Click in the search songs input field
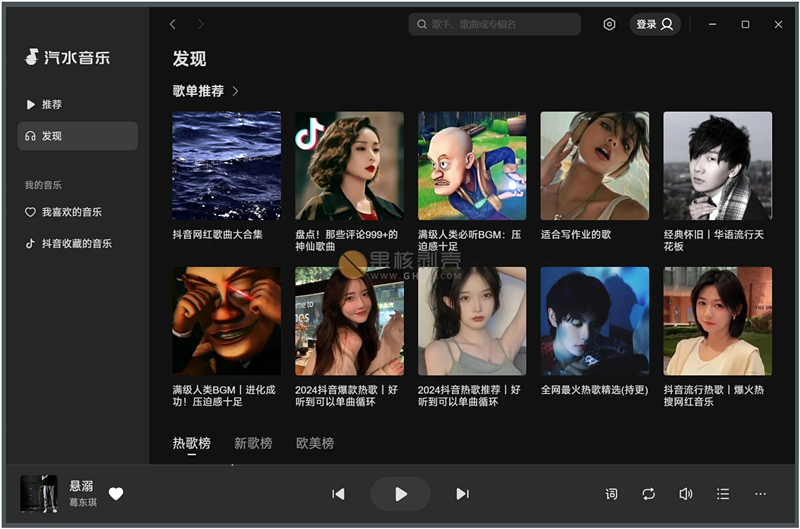The image size is (800, 529). 500,24
